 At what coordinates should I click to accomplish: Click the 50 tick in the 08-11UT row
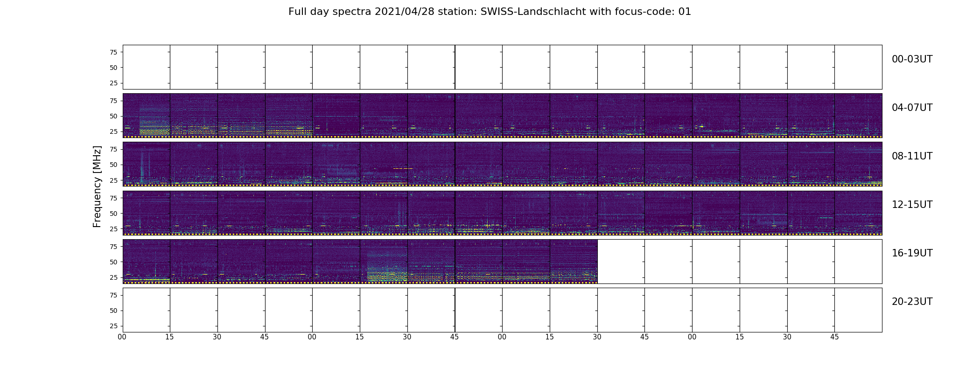pyautogui.click(x=113, y=165)
